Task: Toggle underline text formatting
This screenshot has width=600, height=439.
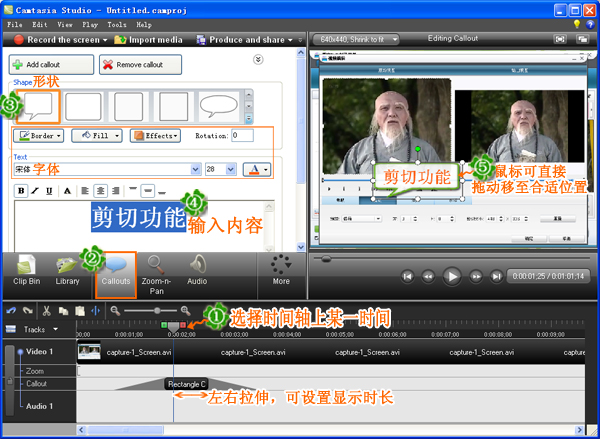Action: 49,191
